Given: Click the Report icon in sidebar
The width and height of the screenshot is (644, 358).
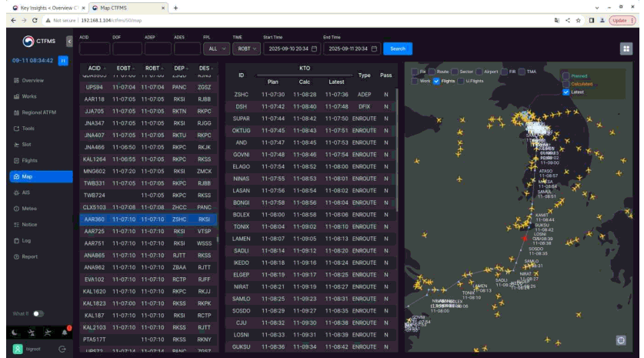Looking at the screenshot, I should click(16, 257).
